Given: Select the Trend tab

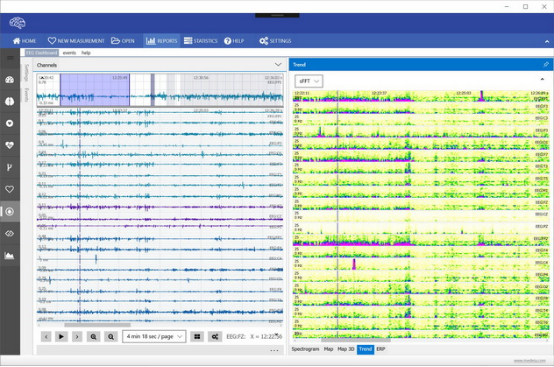Looking at the screenshot, I should click(365, 349).
